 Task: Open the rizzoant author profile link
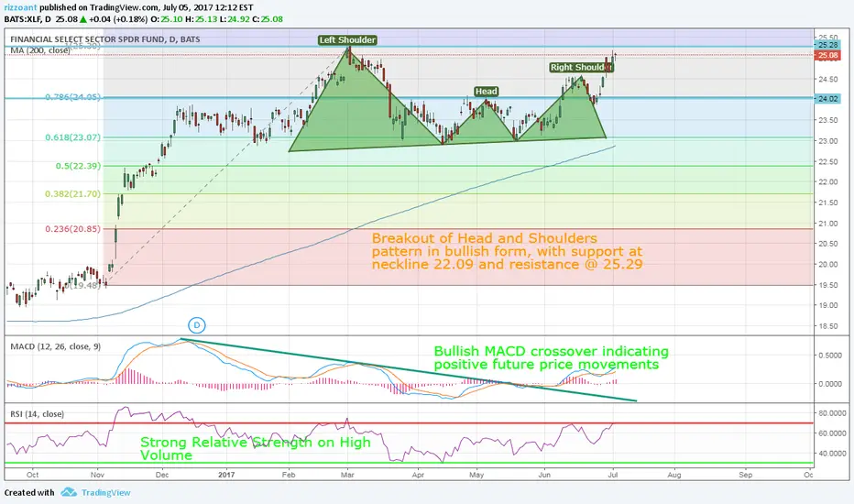(21, 7)
